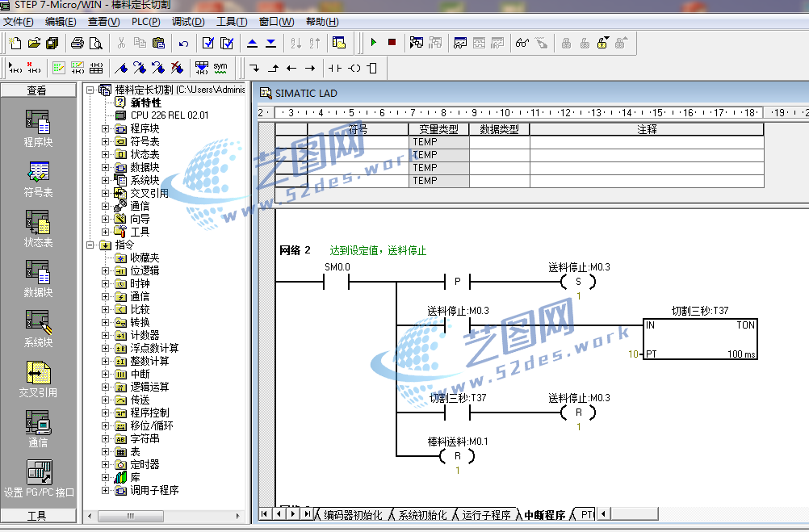The width and height of the screenshot is (809, 532).
Task: Select the SM0.0 contact in network 2
Action: point(337,282)
